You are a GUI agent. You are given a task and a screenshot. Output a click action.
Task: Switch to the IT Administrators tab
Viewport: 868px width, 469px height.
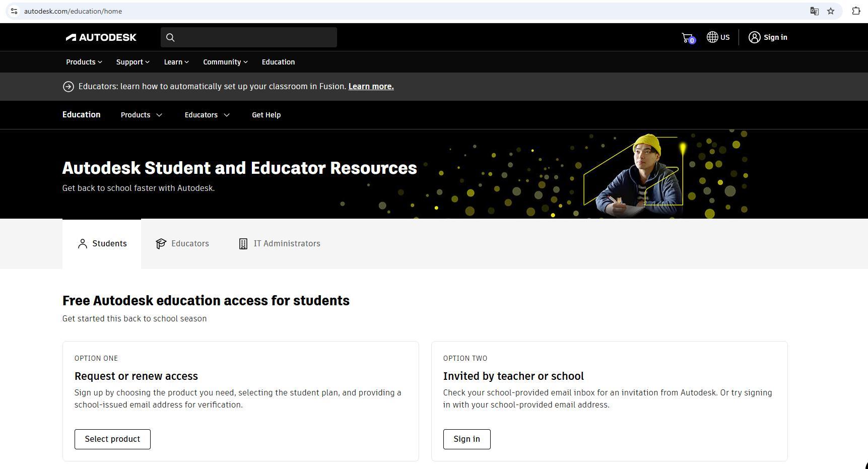tap(280, 244)
